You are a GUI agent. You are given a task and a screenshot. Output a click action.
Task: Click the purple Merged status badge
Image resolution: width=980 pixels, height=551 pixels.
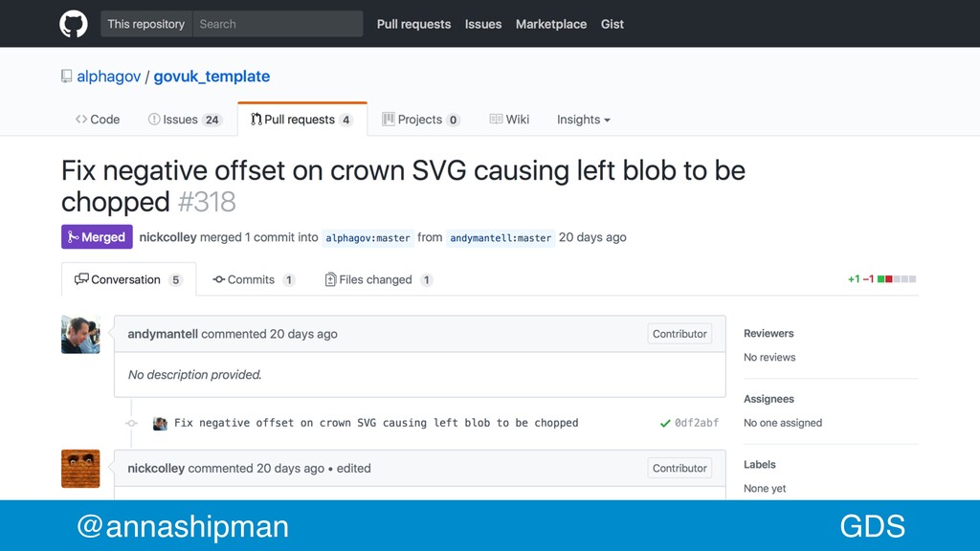pyautogui.click(x=97, y=237)
